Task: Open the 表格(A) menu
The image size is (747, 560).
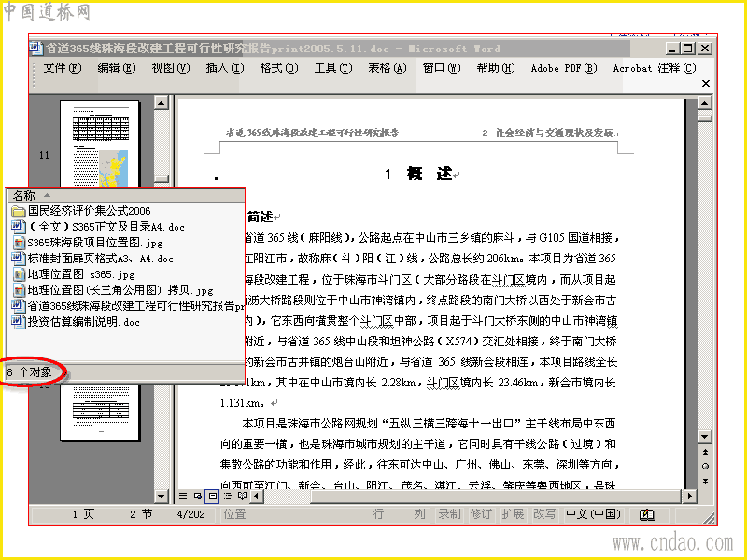Action: click(x=388, y=68)
